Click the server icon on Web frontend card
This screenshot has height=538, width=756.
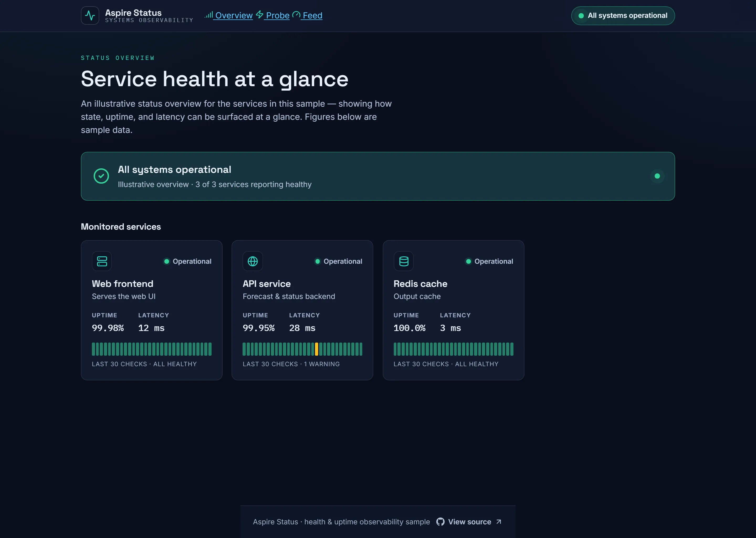click(102, 261)
